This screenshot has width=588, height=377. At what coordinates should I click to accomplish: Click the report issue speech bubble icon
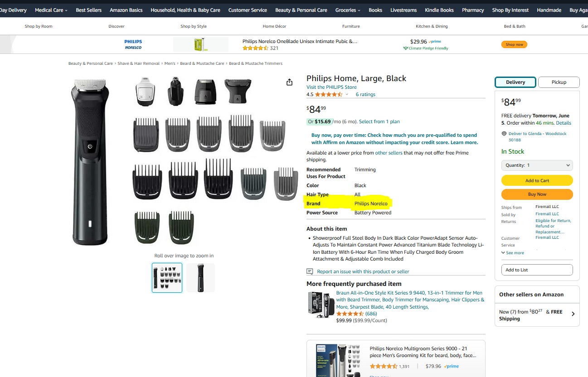click(x=310, y=271)
